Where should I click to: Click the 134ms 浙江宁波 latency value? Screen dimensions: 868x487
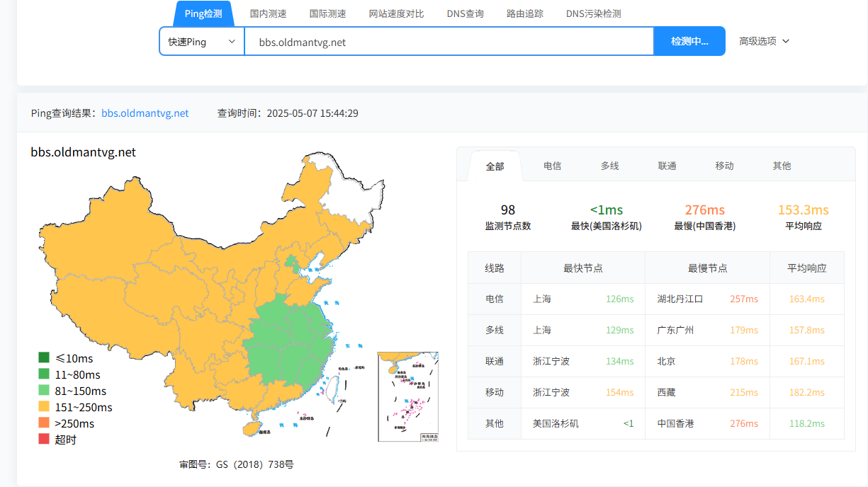(620, 362)
